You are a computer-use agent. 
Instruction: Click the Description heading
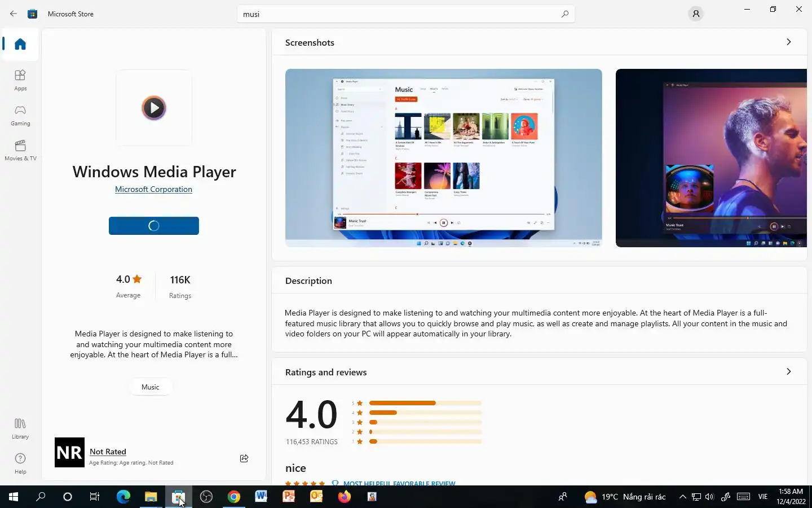click(x=308, y=281)
